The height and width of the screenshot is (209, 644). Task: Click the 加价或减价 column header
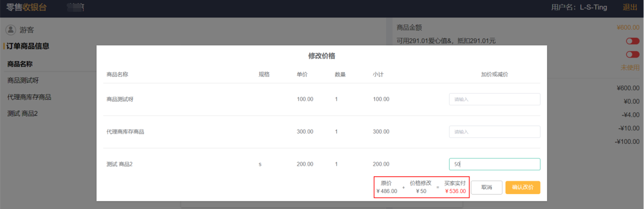(494, 75)
